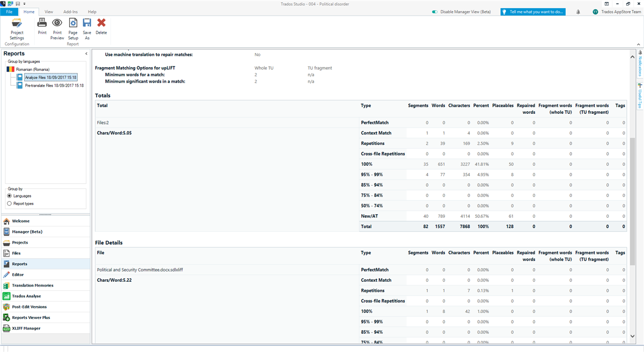Print the current report
644x352 pixels.
(x=42, y=26)
